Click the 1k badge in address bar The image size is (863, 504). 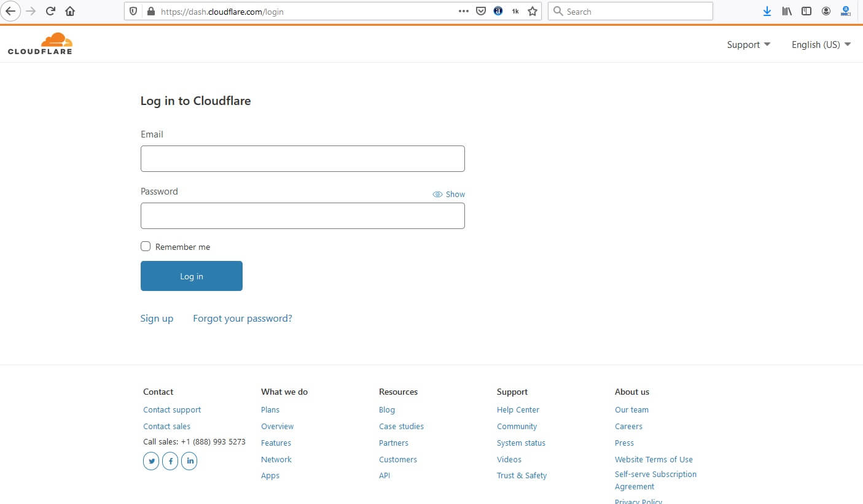coord(515,11)
